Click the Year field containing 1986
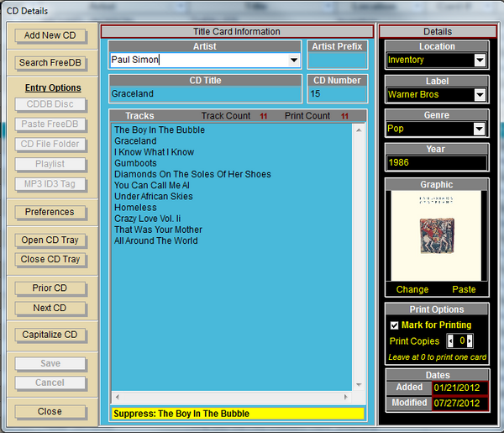The image size is (504, 433). [436, 163]
